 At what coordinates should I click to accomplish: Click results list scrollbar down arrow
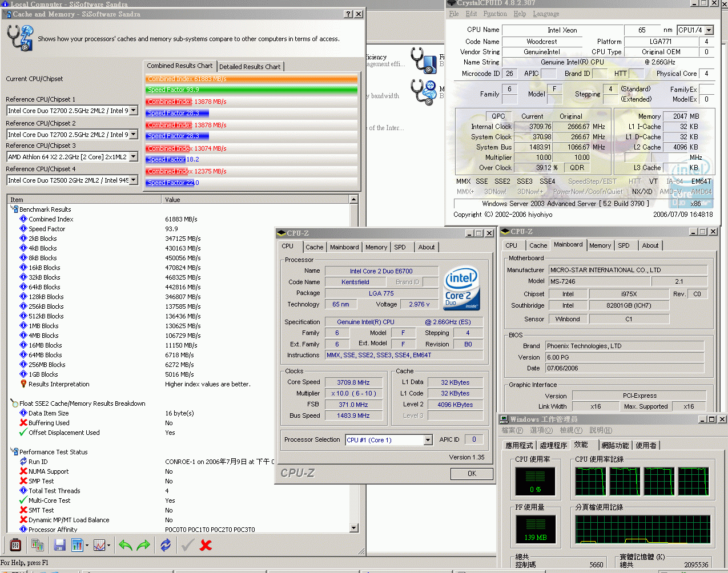click(353, 528)
